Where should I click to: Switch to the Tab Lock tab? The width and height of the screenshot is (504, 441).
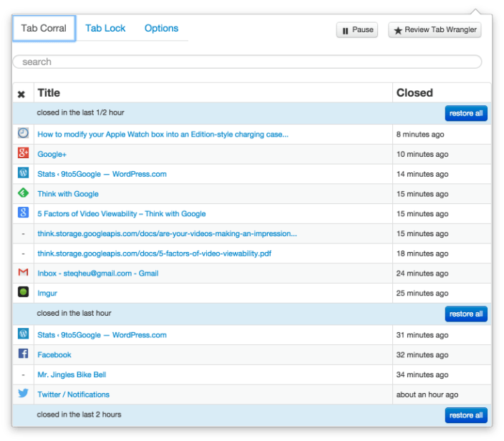pos(105,29)
